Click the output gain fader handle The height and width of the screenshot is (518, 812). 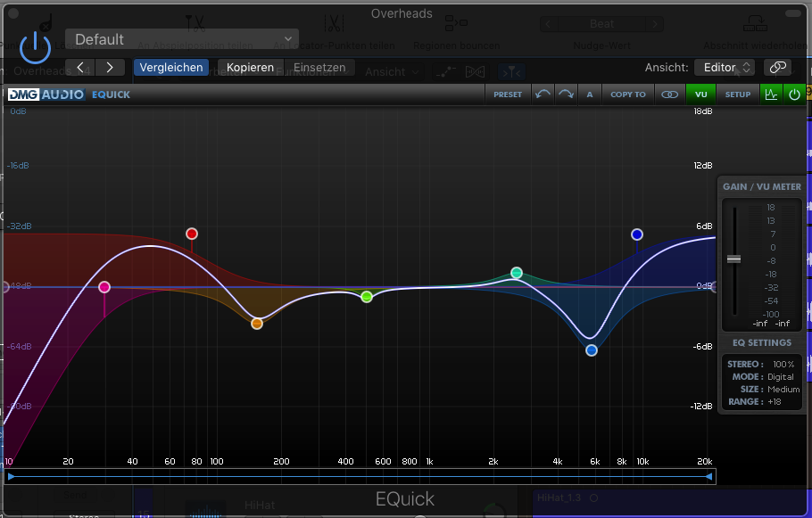733,259
